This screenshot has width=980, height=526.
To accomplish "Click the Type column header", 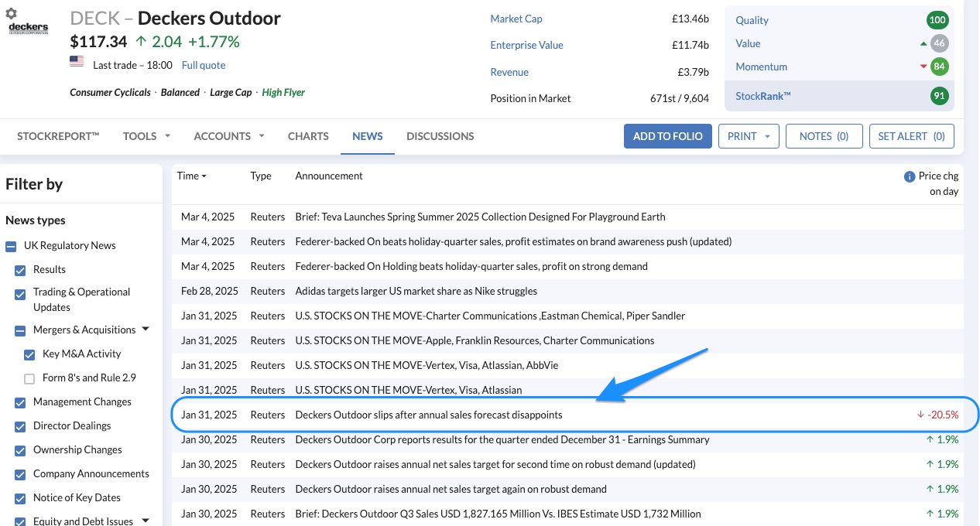I will [x=261, y=176].
